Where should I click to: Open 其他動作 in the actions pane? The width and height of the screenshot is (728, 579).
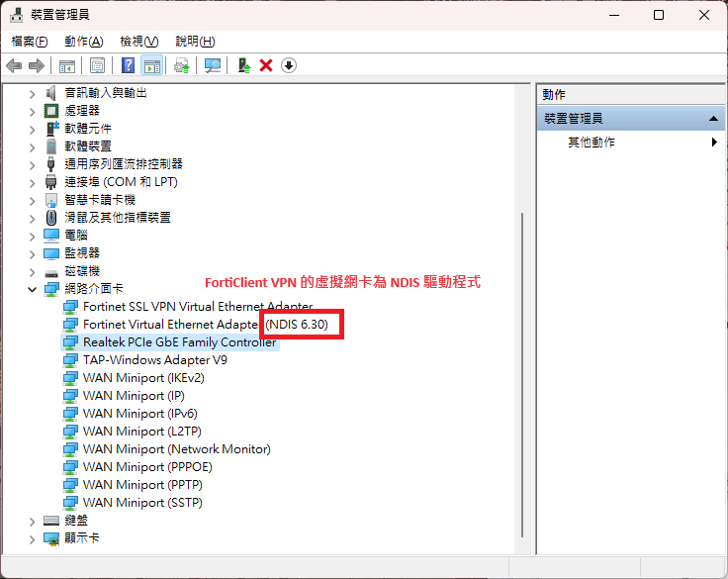pos(591,143)
